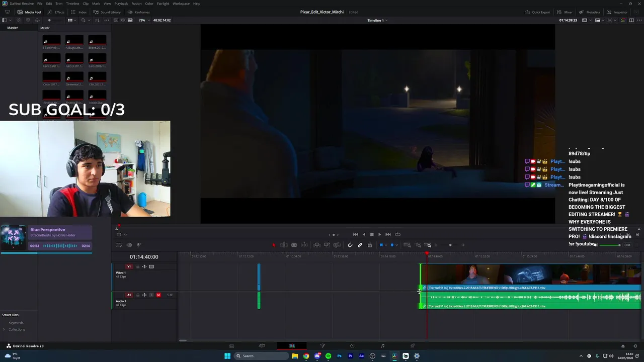Open the Workspace menu
644x362 pixels.
tap(181, 4)
